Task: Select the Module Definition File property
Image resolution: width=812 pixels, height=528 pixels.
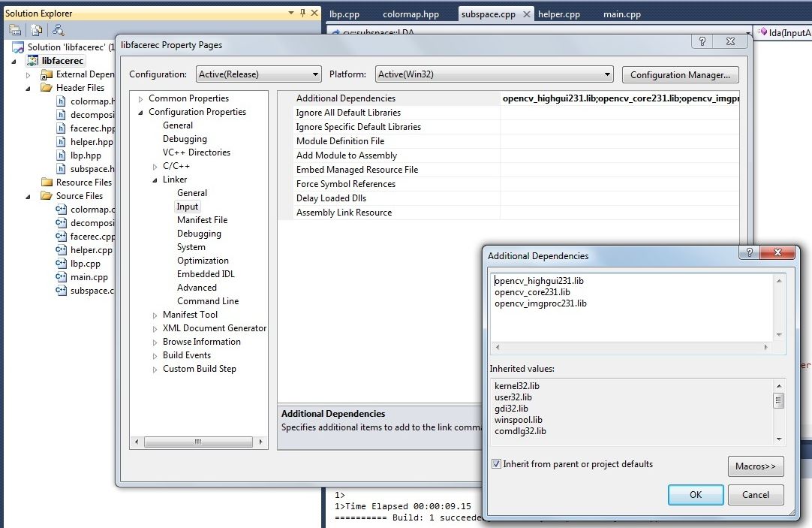Action: (340, 141)
